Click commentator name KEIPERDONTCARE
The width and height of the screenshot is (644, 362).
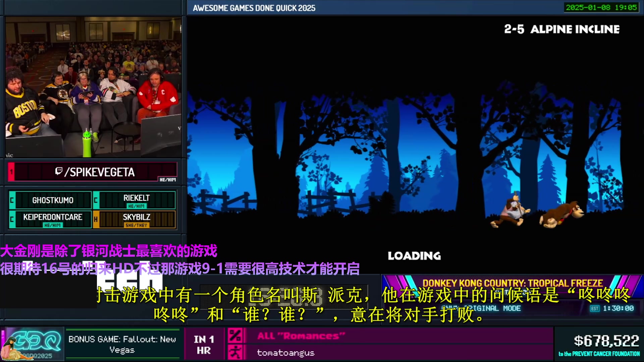pyautogui.click(x=53, y=217)
